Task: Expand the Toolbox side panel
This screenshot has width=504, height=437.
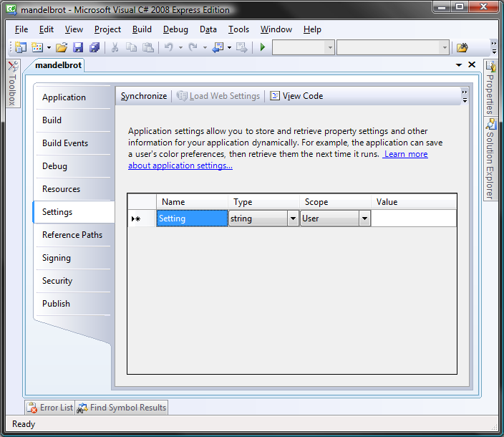Action: (x=13, y=83)
